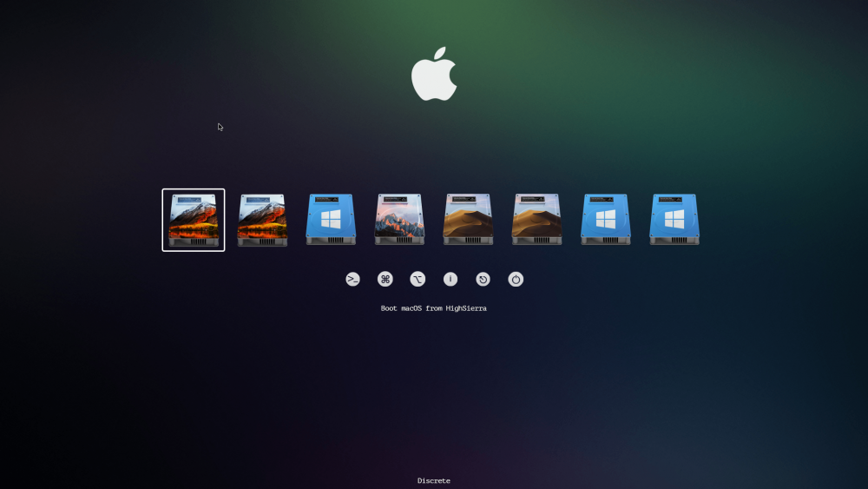
Task: Select the Mojave drive next to Sierra
Action: tap(469, 220)
